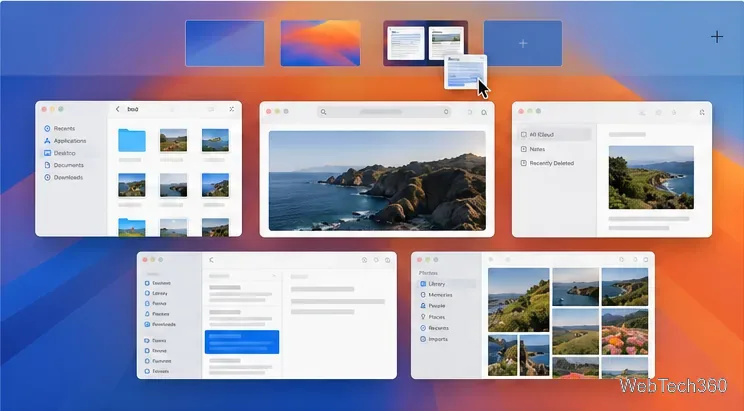Screen dimensions: 744x411
Task: Click the leftmost right-side toolbar icon in Photos
Action: point(622,260)
